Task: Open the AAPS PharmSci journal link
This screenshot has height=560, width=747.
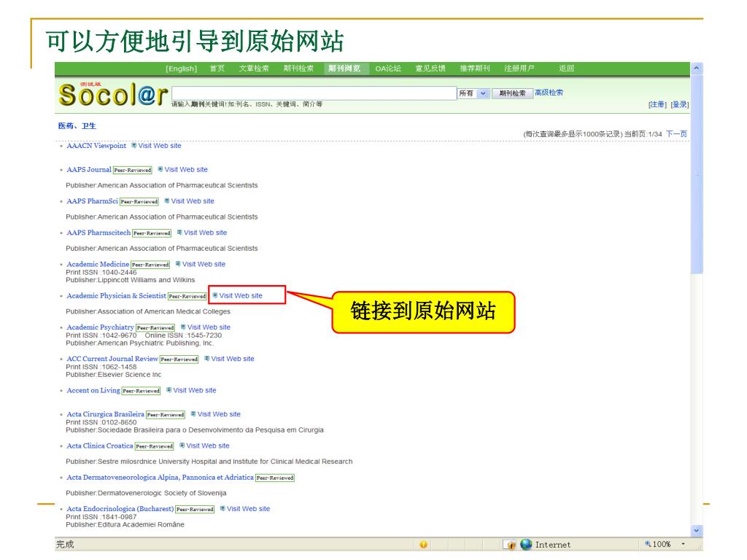Action: [x=93, y=201]
